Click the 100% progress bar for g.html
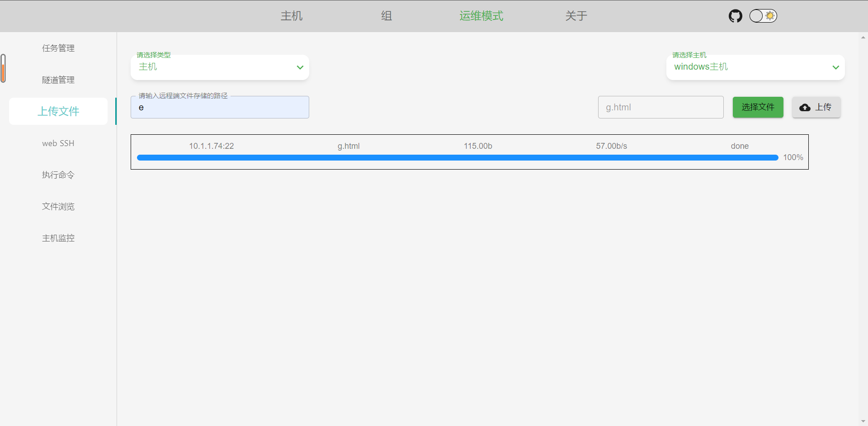 coord(457,157)
